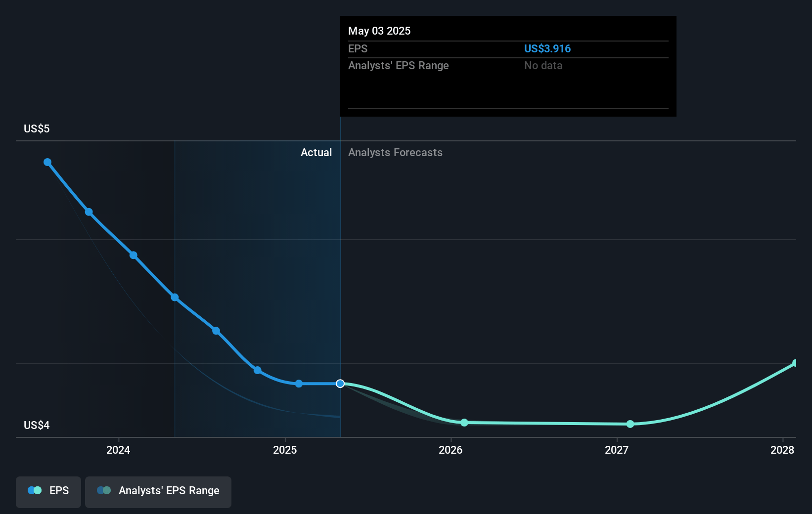Click the US$4 y-axis label
The height and width of the screenshot is (514, 812).
click(x=37, y=425)
